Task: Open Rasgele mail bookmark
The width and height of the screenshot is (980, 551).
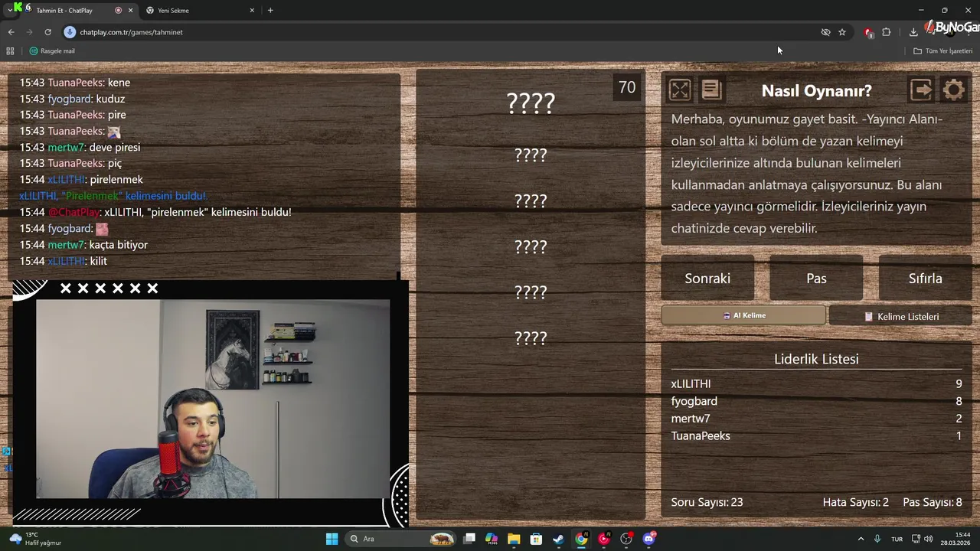Action: (52, 51)
